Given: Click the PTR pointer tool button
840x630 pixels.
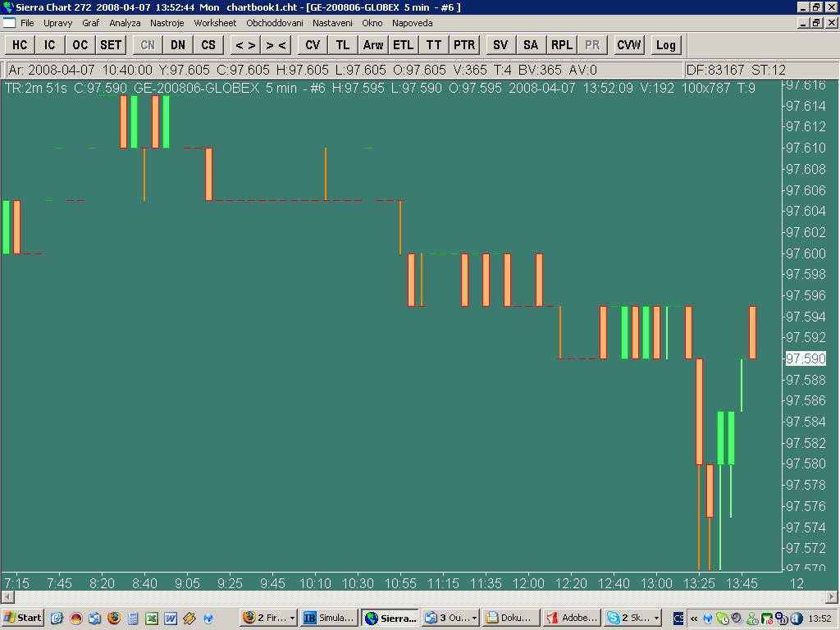Looking at the screenshot, I should coord(464,45).
